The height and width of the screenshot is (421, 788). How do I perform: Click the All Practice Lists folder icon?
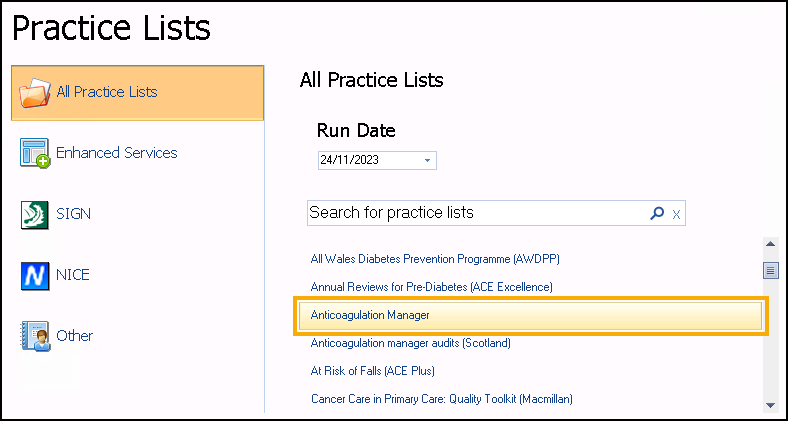[35, 93]
